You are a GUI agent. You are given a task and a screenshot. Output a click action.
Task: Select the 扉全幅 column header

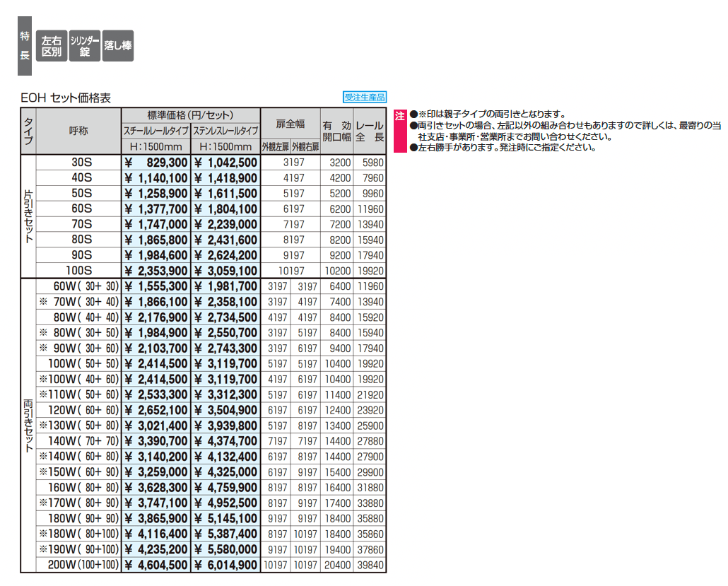coord(290,124)
